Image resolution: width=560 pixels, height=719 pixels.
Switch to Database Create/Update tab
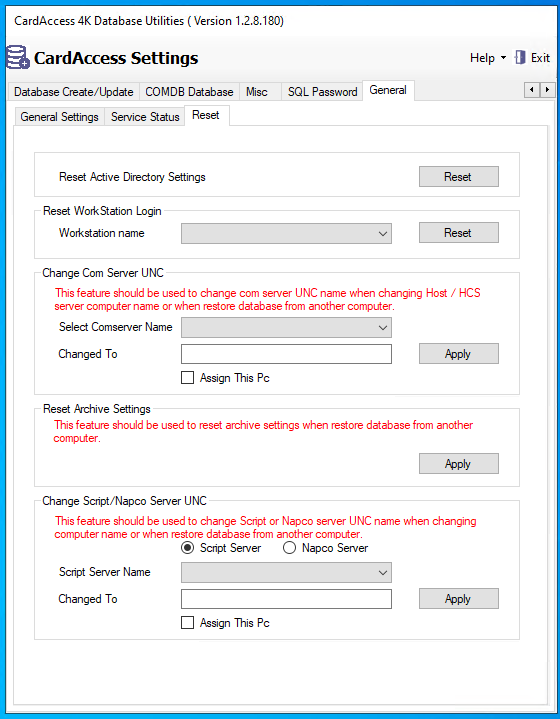pos(73,92)
